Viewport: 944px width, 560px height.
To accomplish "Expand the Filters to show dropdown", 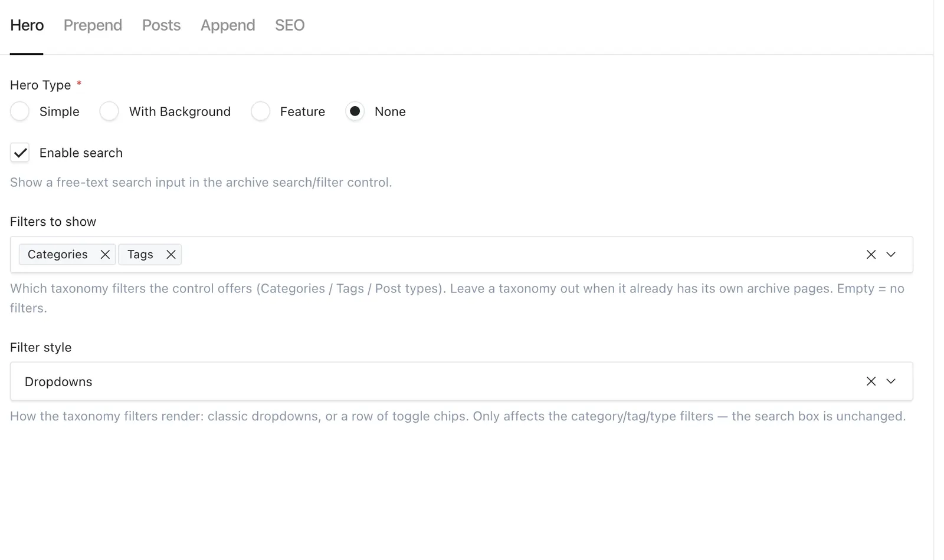I will click(x=891, y=255).
